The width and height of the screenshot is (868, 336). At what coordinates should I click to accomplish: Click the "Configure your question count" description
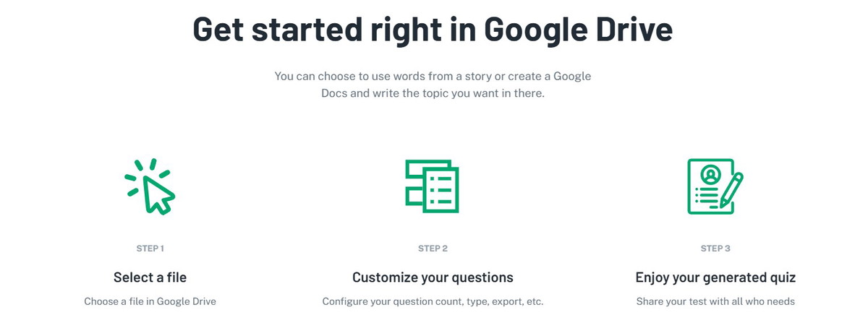pyautogui.click(x=433, y=301)
